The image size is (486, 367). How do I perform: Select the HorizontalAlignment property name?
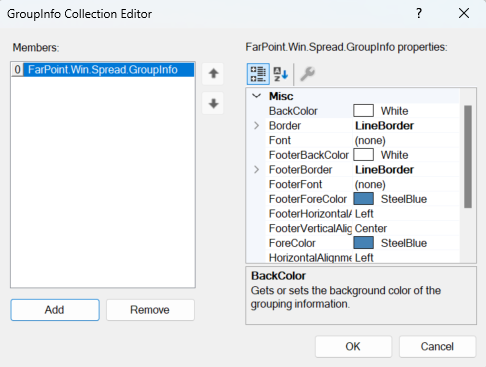[x=310, y=258]
